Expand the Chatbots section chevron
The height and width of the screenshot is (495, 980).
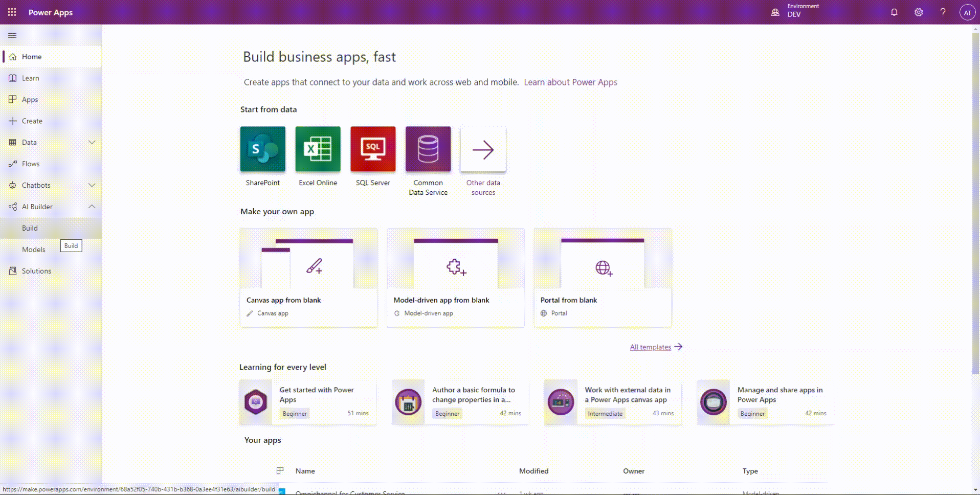(x=92, y=185)
